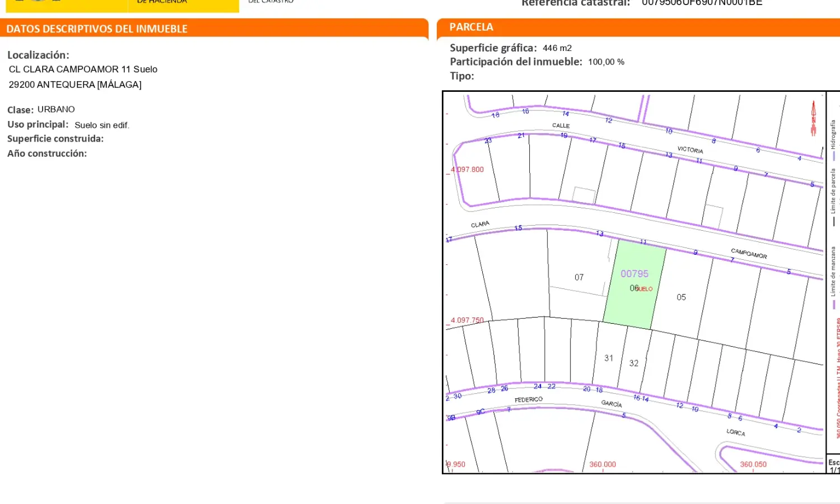Select the address "CL CLARA CAMPOAMOR 11 Suelo"
This screenshot has width=840, height=504.
[x=83, y=69]
